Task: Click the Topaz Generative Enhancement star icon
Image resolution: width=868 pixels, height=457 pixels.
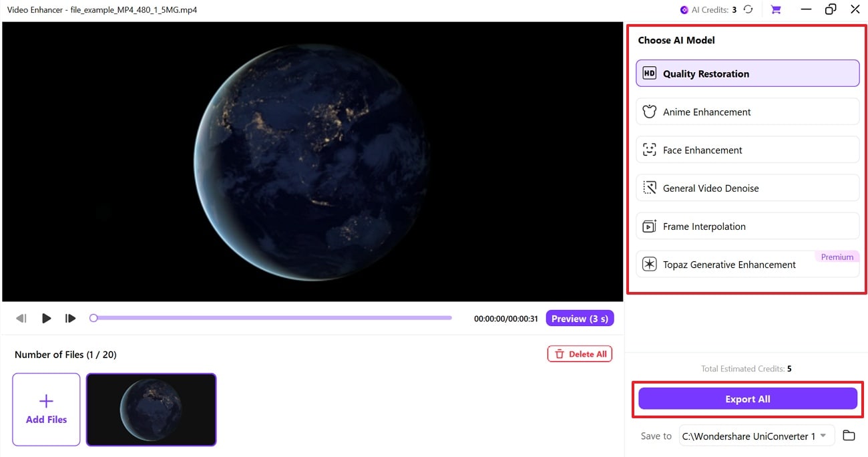Action: (x=648, y=264)
